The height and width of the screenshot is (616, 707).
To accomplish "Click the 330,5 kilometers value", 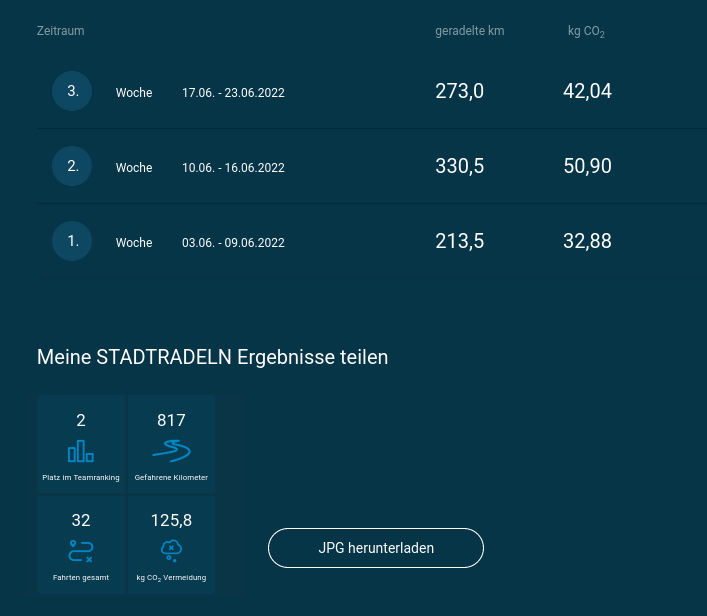I will tap(459, 166).
